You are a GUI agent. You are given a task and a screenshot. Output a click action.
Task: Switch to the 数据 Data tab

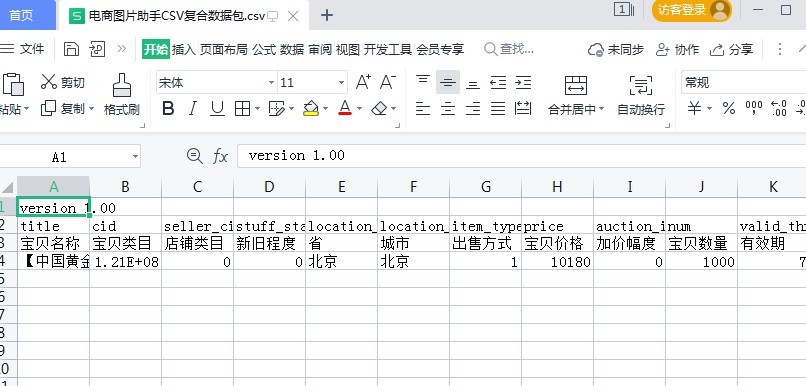pos(292,49)
